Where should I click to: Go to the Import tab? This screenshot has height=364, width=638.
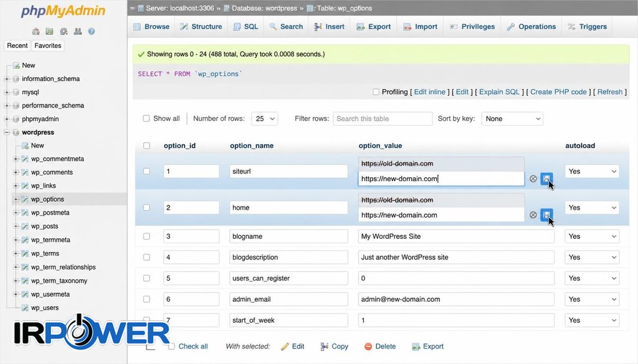pos(421,27)
